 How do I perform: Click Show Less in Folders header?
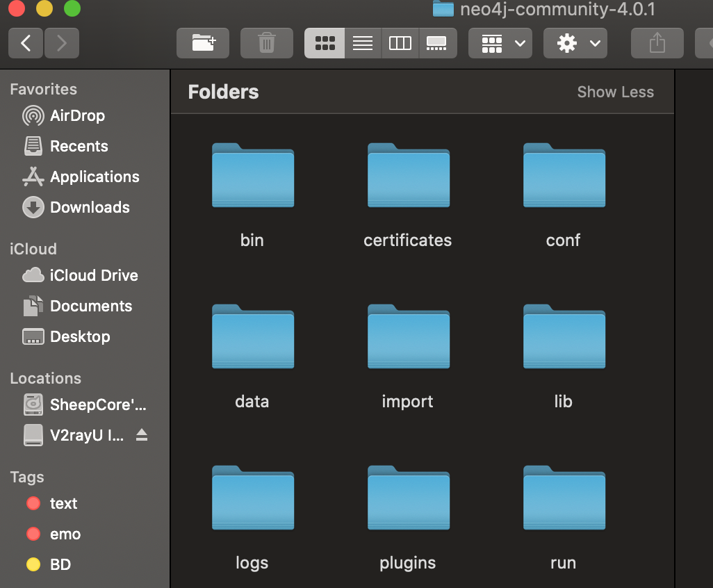click(x=615, y=92)
